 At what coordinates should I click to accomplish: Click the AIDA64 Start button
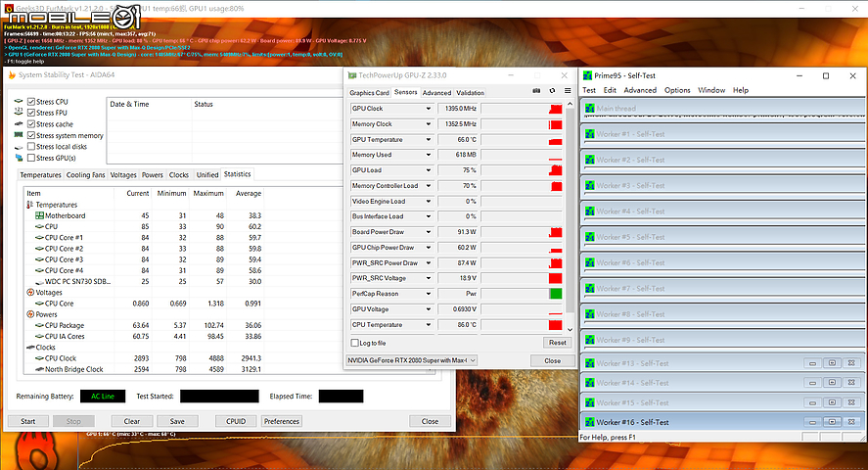pyautogui.click(x=27, y=421)
